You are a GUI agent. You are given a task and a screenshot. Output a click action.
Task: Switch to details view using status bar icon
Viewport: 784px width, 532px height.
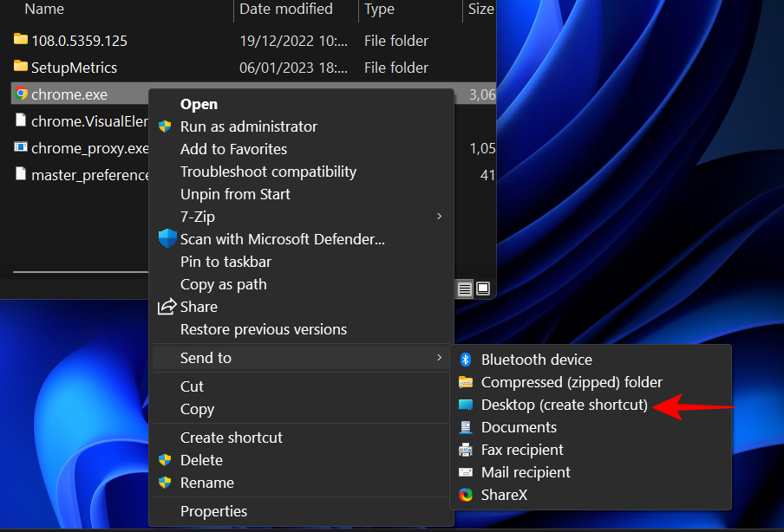click(465, 288)
